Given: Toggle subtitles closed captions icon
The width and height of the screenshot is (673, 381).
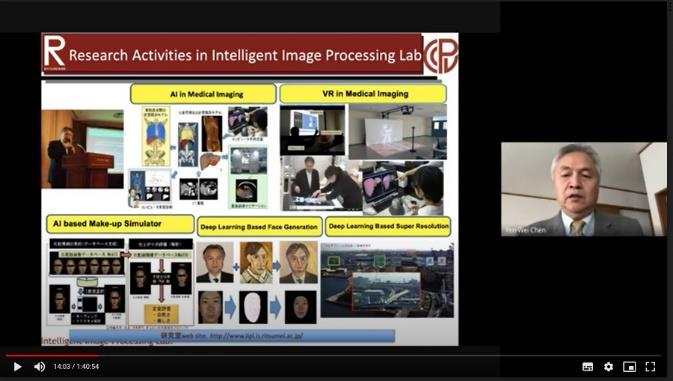Looking at the screenshot, I should point(588,367).
